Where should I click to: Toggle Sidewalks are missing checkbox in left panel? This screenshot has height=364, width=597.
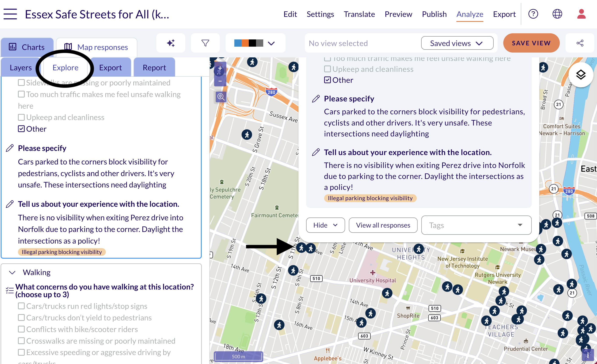21,83
